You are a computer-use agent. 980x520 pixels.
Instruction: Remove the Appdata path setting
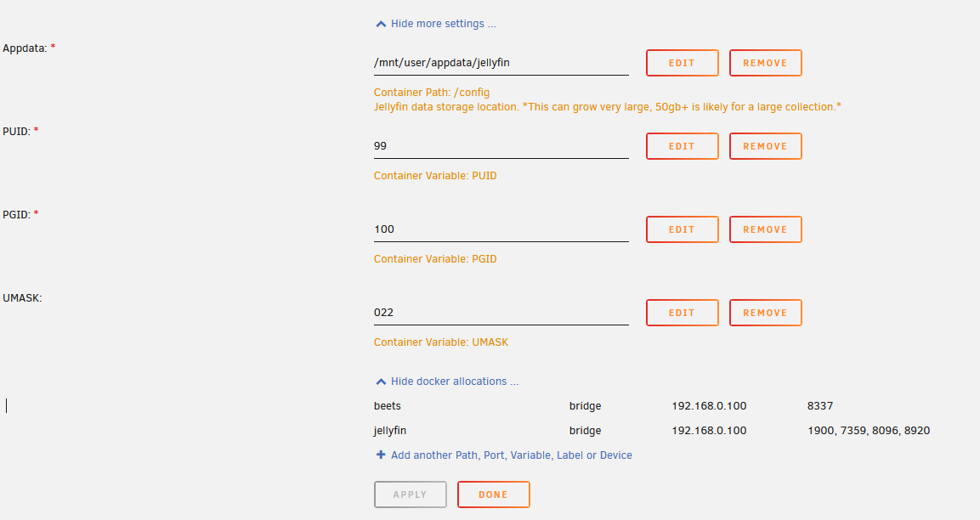coord(765,63)
